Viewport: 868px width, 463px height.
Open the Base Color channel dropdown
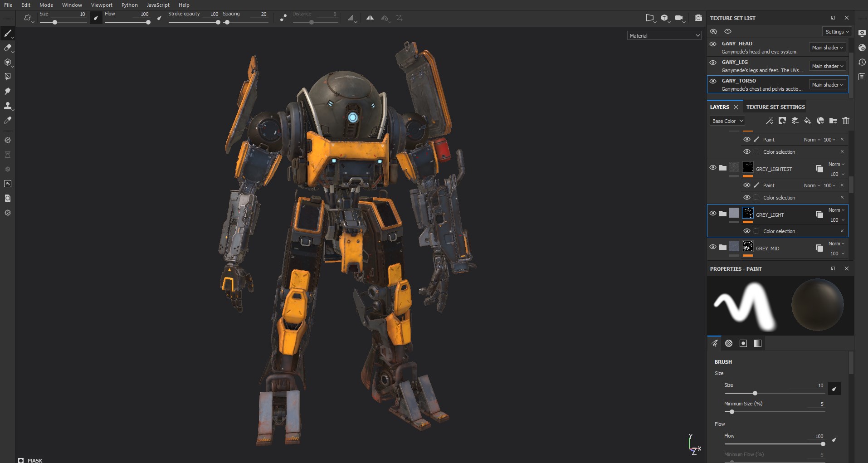(x=727, y=121)
